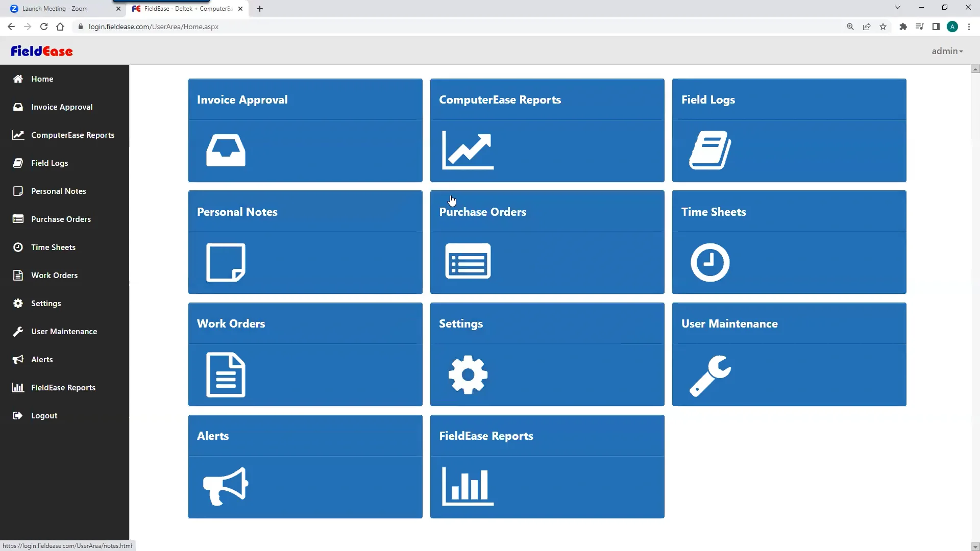Screen dimensions: 980x551
Task: Switch to the Launch Meeting Zoom tab
Action: 56,8
